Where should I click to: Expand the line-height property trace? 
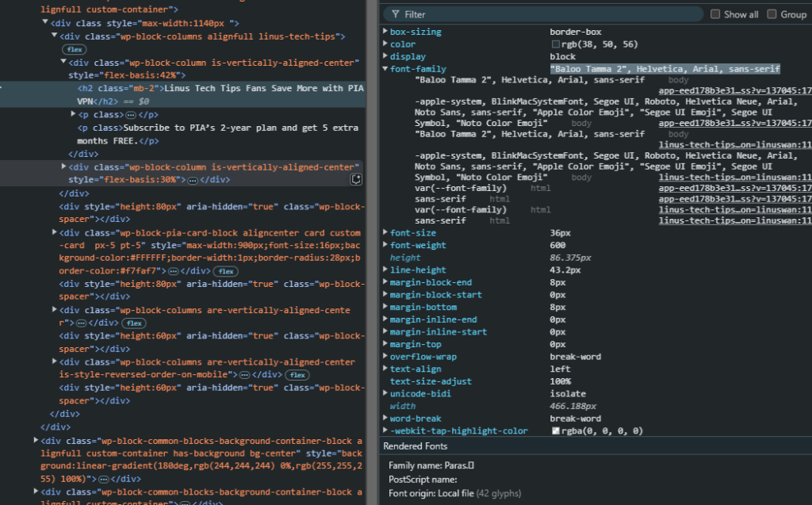coord(385,270)
